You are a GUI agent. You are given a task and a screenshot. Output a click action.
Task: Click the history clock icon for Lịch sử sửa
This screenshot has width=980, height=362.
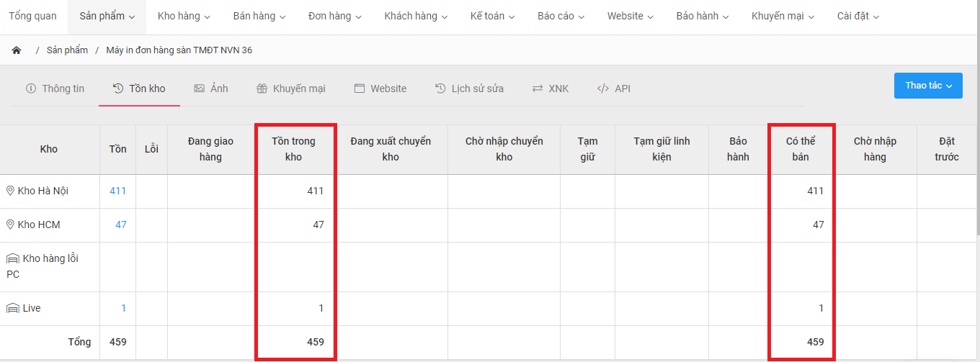tap(440, 89)
